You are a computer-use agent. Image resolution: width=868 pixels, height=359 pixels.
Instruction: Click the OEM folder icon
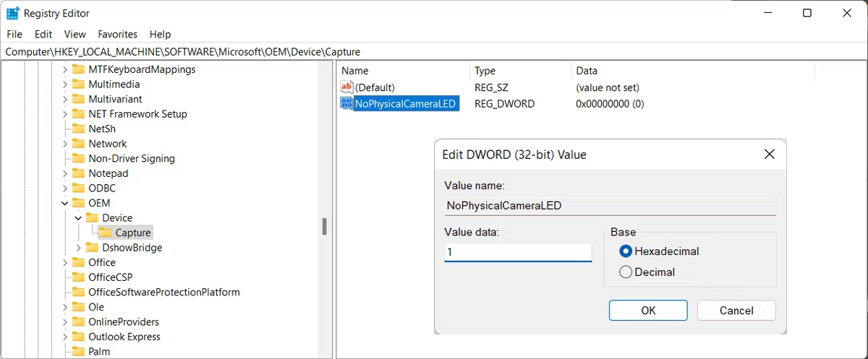point(78,203)
